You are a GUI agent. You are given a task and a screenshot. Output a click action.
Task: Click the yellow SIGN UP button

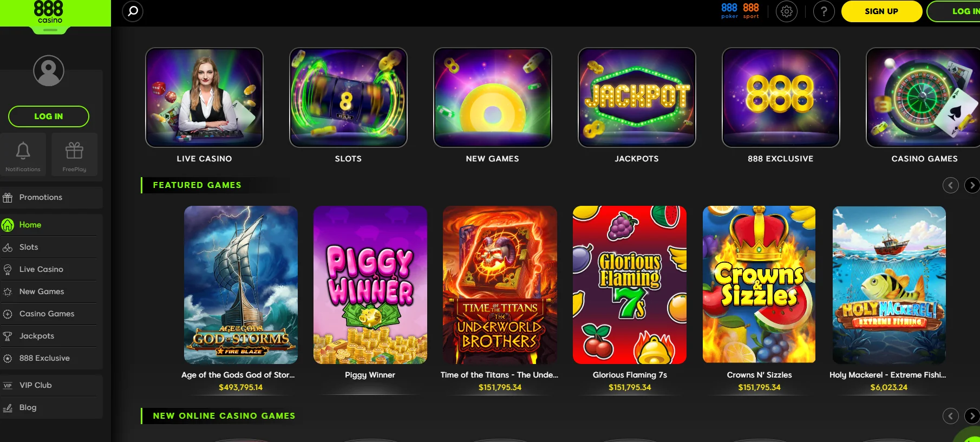click(881, 11)
